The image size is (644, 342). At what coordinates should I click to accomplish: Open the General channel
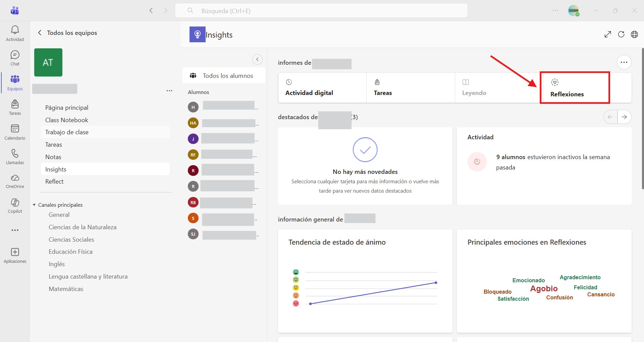[x=59, y=214]
